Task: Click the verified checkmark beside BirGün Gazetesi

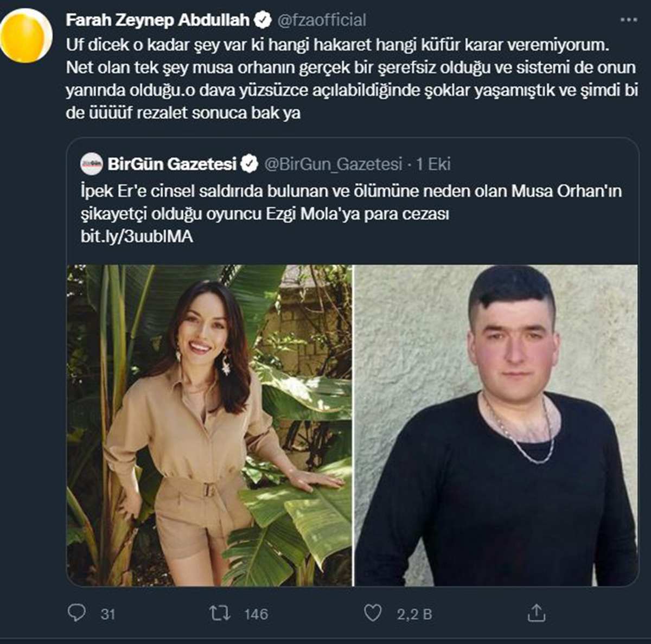Action: [250, 161]
